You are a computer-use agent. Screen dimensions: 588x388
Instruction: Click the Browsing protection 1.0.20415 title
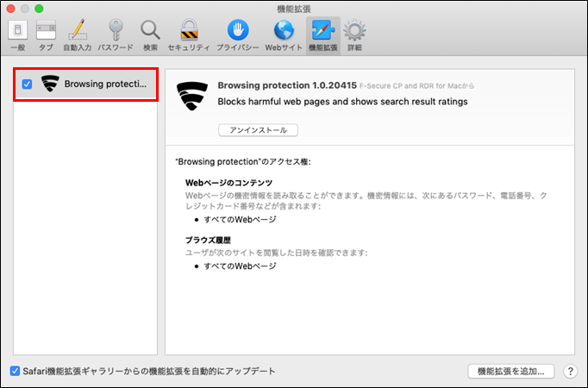[287, 85]
